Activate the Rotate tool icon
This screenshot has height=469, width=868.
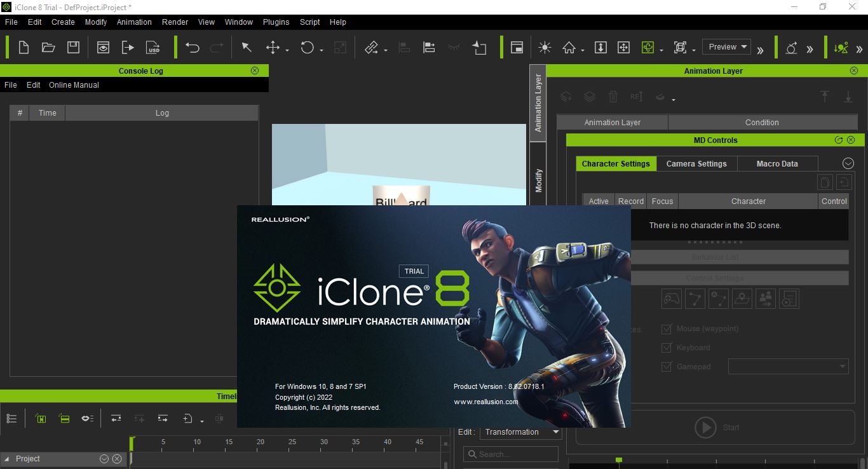[308, 48]
